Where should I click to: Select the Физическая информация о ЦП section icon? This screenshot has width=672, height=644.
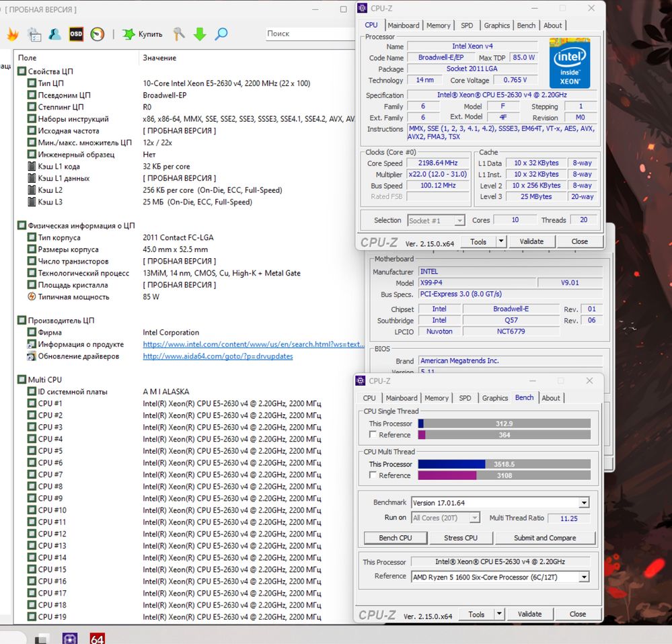click(x=22, y=226)
